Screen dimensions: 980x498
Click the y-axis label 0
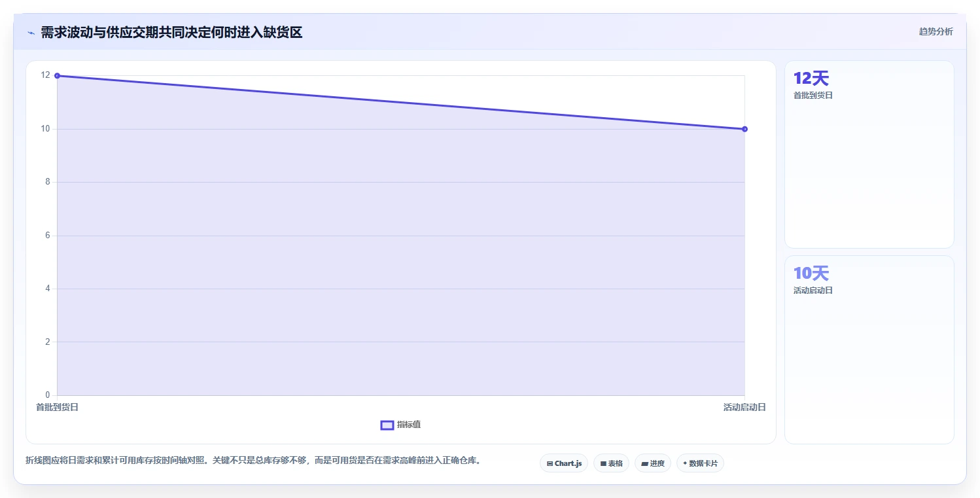pyautogui.click(x=48, y=395)
